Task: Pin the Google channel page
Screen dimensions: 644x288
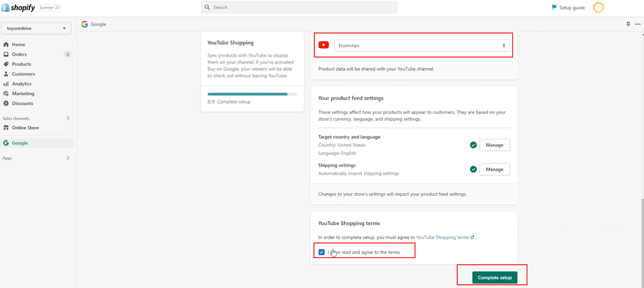Action: (x=628, y=24)
